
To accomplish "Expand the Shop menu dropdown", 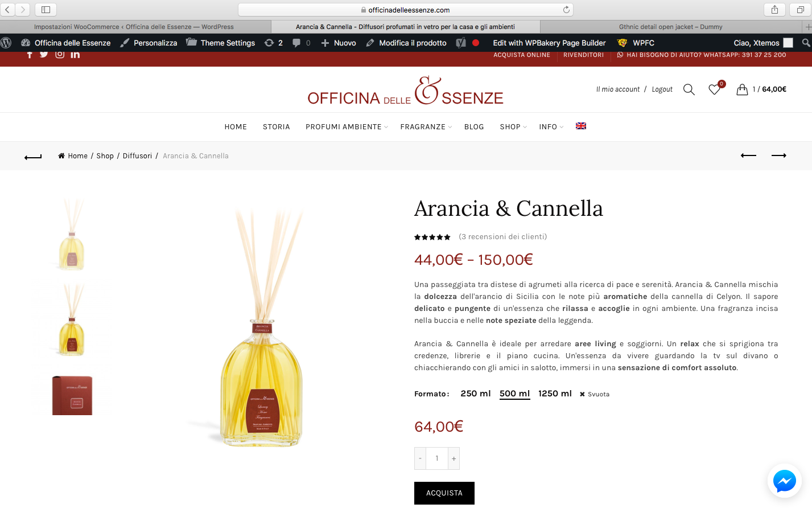I will tap(513, 127).
